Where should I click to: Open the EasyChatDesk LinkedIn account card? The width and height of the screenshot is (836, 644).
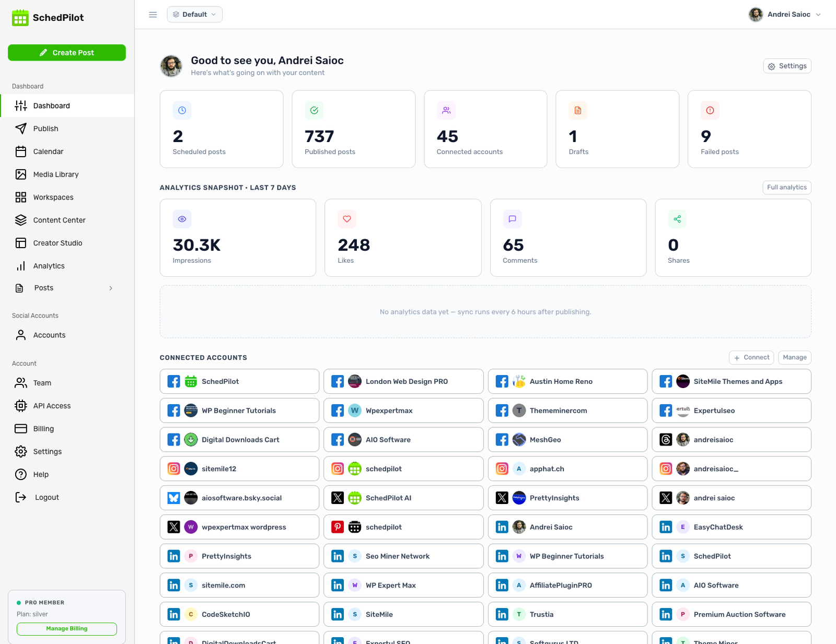731,527
